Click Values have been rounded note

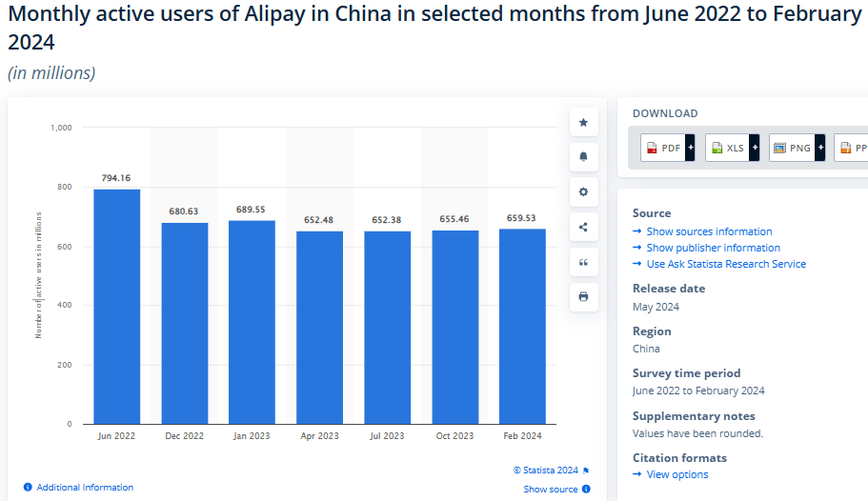tap(698, 433)
